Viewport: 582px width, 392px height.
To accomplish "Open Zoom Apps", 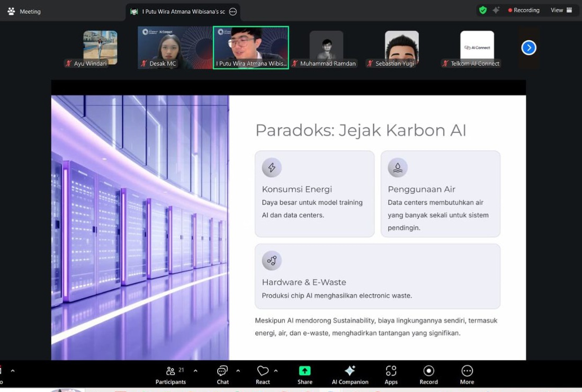I will (x=391, y=375).
